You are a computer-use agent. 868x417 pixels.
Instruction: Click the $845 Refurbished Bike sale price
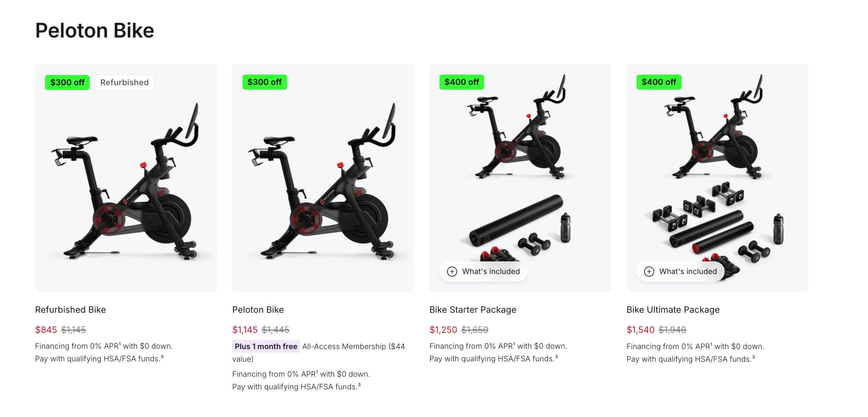click(x=46, y=330)
